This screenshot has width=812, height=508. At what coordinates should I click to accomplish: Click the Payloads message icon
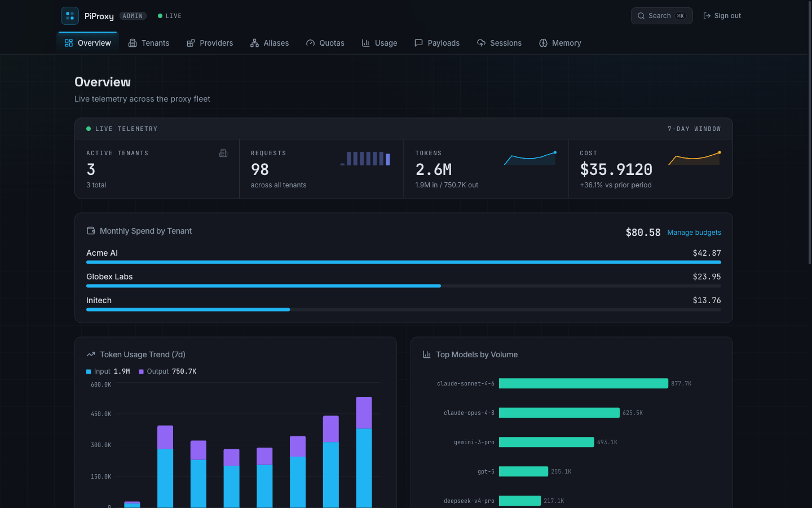click(418, 43)
